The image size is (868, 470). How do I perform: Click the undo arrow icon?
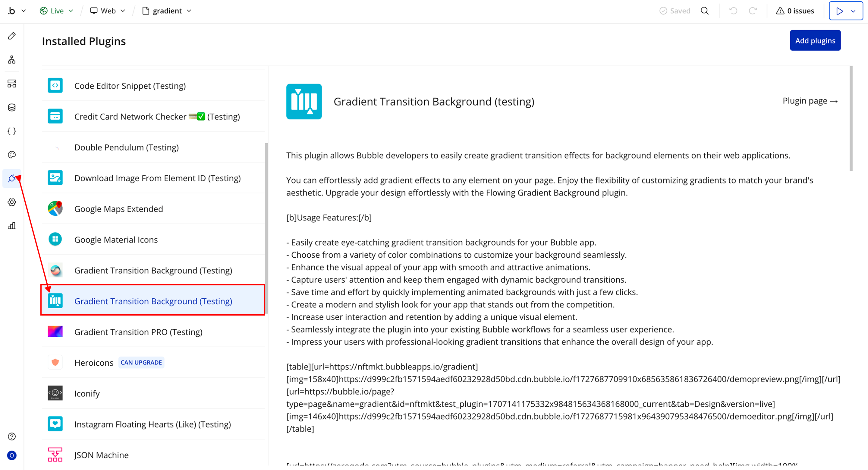733,11
